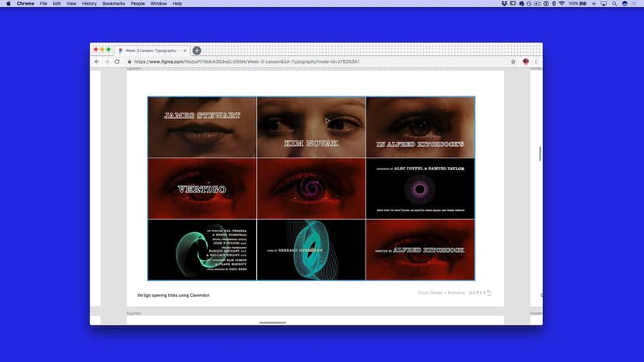Click the Siri icon in menu bar
The width and height of the screenshot is (644, 362).
tap(625, 4)
